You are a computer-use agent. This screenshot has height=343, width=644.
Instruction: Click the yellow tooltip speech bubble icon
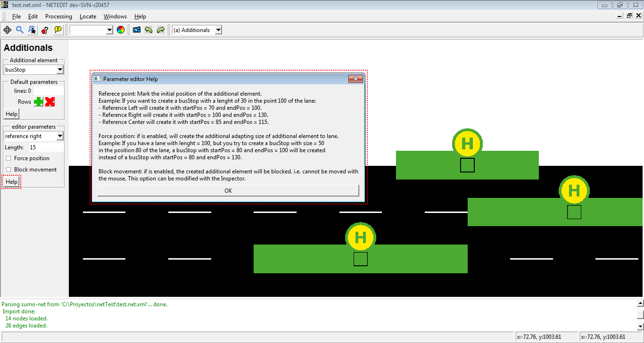click(58, 30)
